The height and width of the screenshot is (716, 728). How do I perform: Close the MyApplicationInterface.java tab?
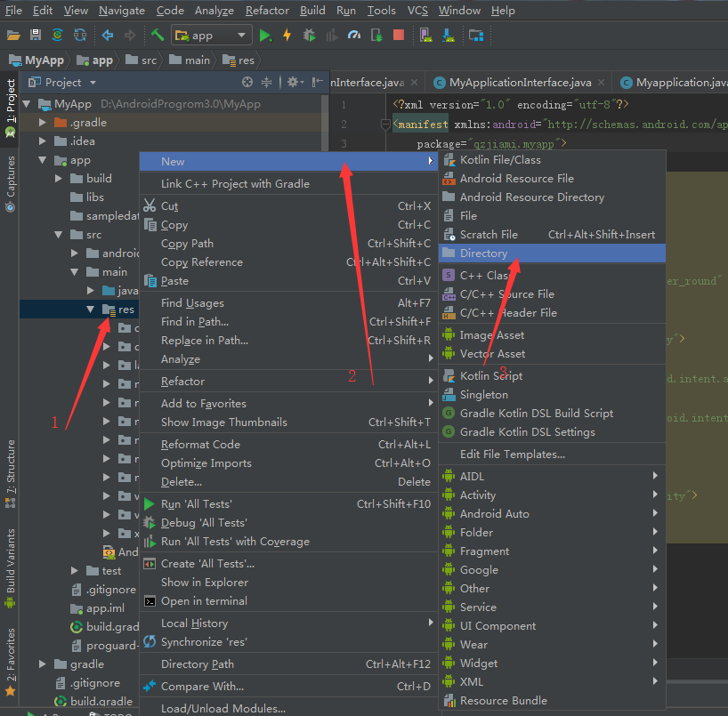pyautogui.click(x=602, y=82)
